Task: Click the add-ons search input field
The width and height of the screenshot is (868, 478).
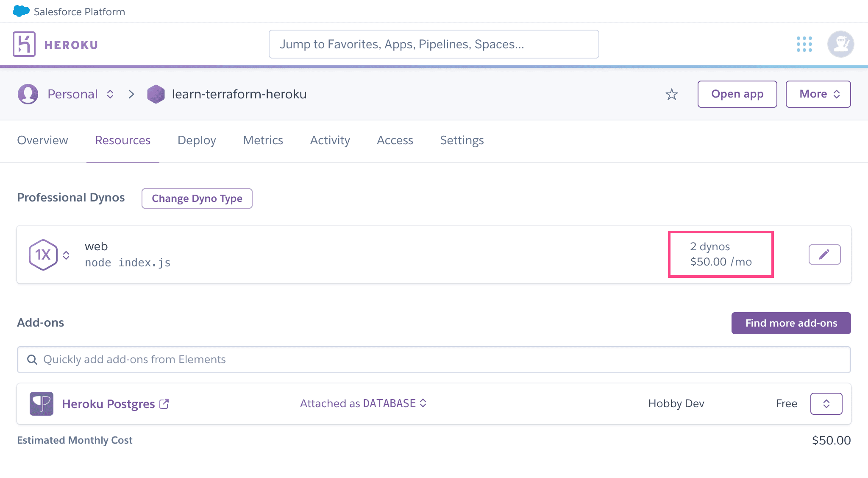Action: pyautogui.click(x=434, y=359)
